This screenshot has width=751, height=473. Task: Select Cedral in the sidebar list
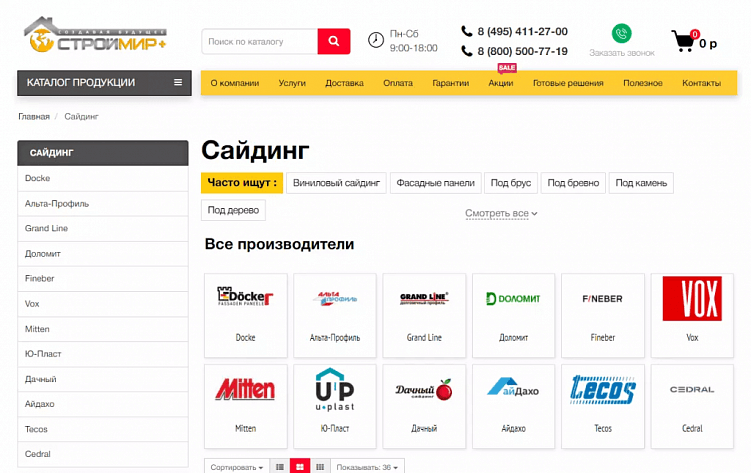(x=103, y=454)
